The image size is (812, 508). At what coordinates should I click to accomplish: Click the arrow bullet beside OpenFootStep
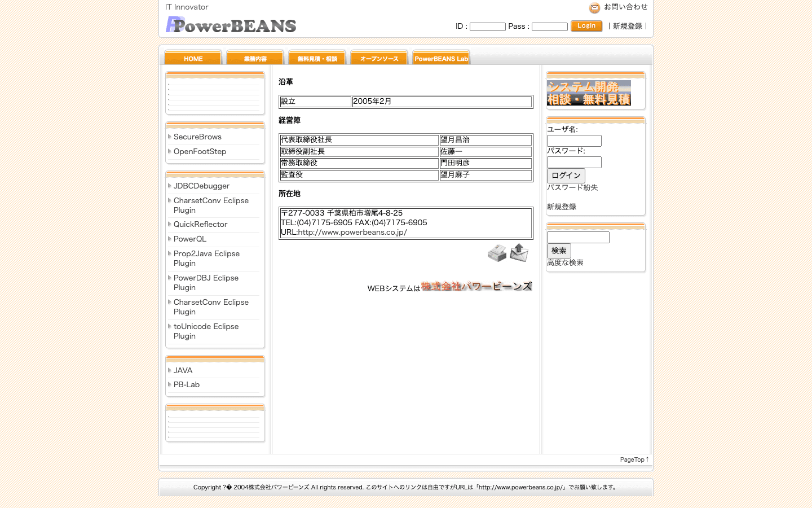point(169,151)
